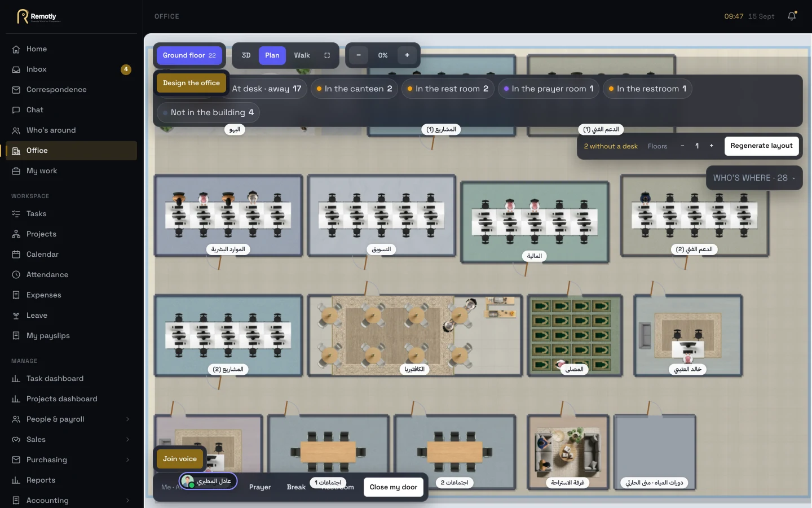Click the Calendar icon
Viewport: 812px width, 508px height.
(x=16, y=255)
